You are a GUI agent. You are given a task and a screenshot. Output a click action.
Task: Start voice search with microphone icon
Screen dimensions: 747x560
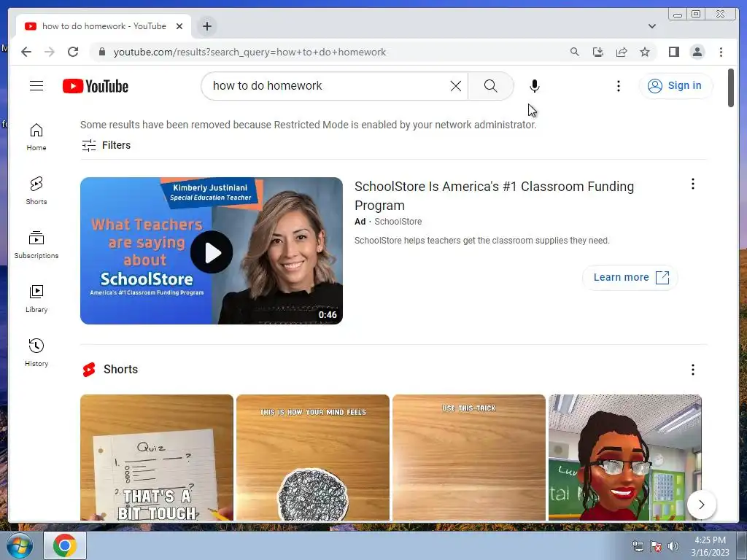[535, 86]
